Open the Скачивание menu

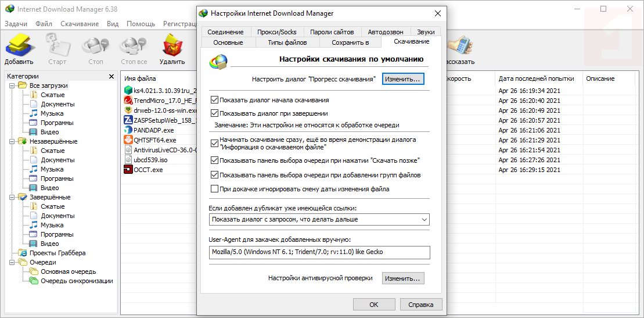[80, 23]
